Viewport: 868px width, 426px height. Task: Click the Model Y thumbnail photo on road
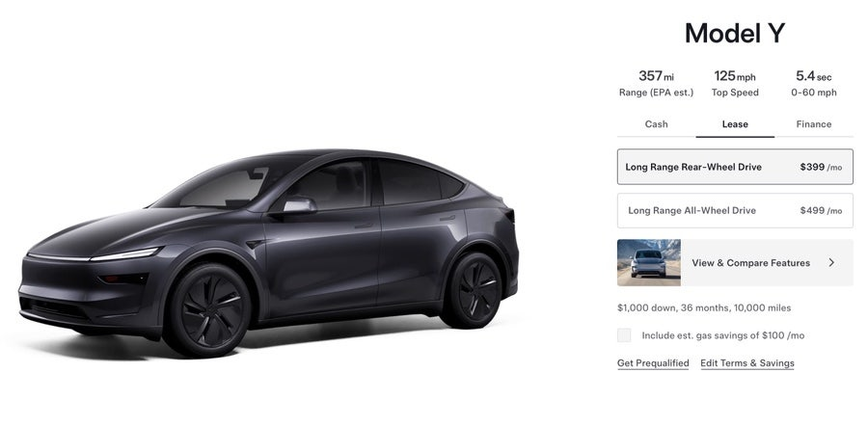[649, 262]
